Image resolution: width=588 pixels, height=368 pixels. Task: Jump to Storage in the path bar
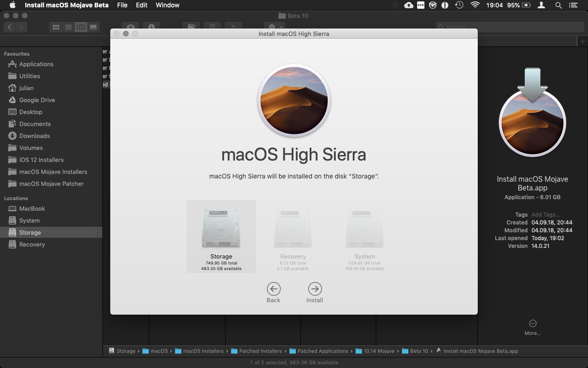122,351
